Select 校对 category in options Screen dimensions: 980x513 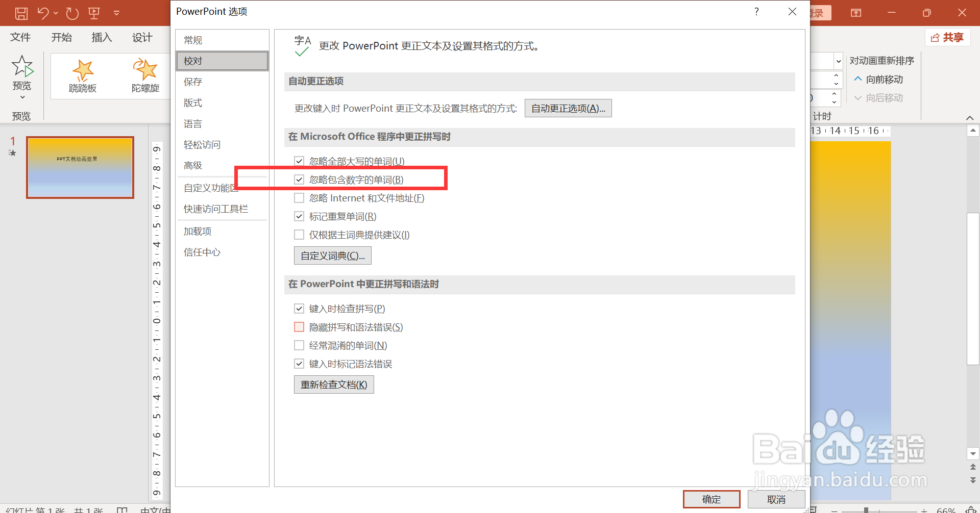[x=222, y=61]
